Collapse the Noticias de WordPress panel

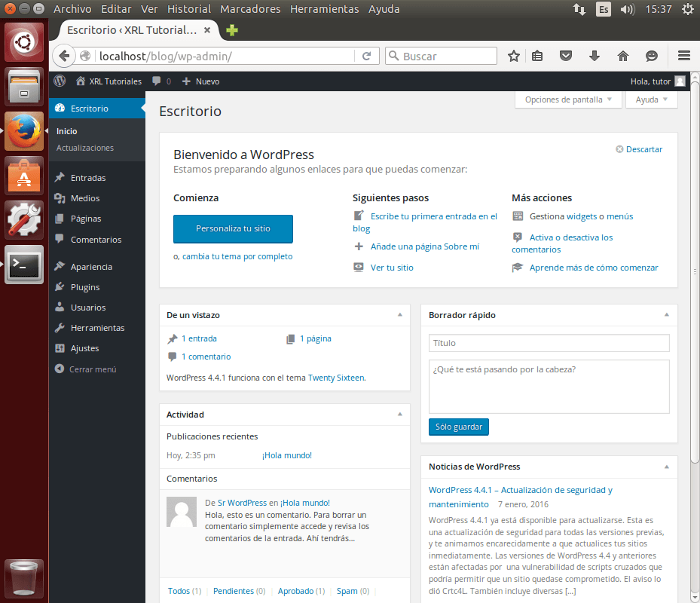point(667,467)
